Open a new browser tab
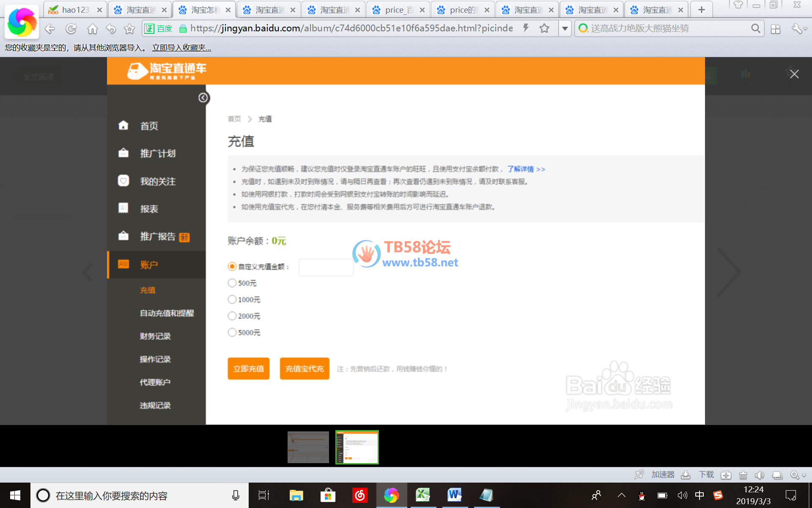The image size is (812, 508). point(701,10)
